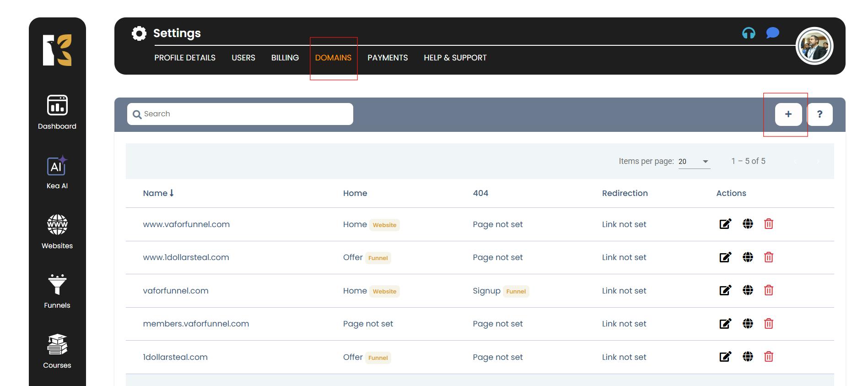Viewport: 868px width, 386px height.
Task: Open the Dashboard from the sidebar
Action: coord(57,112)
